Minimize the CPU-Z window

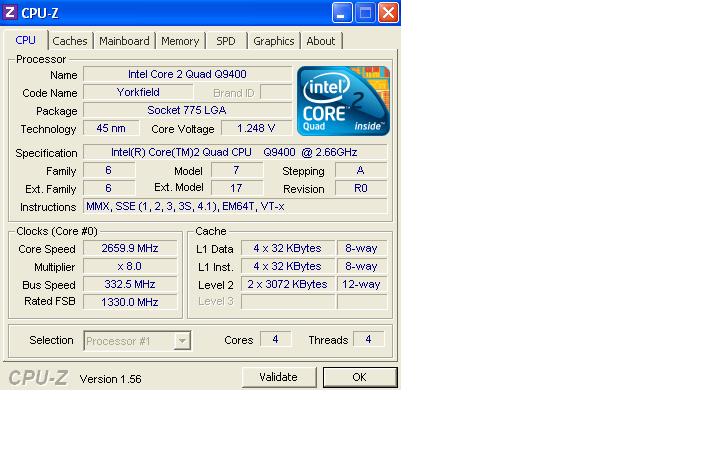(x=342, y=12)
